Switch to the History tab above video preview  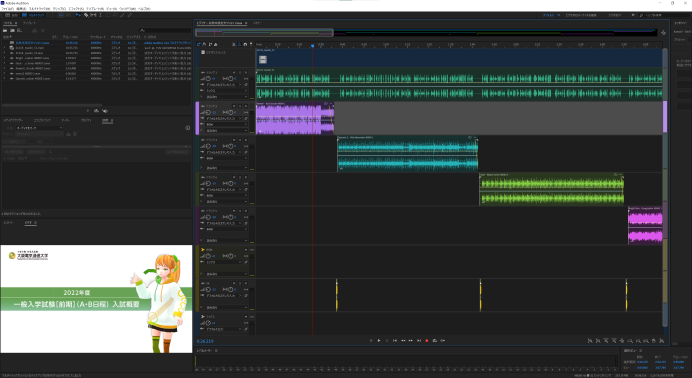pyautogui.click(x=9, y=223)
